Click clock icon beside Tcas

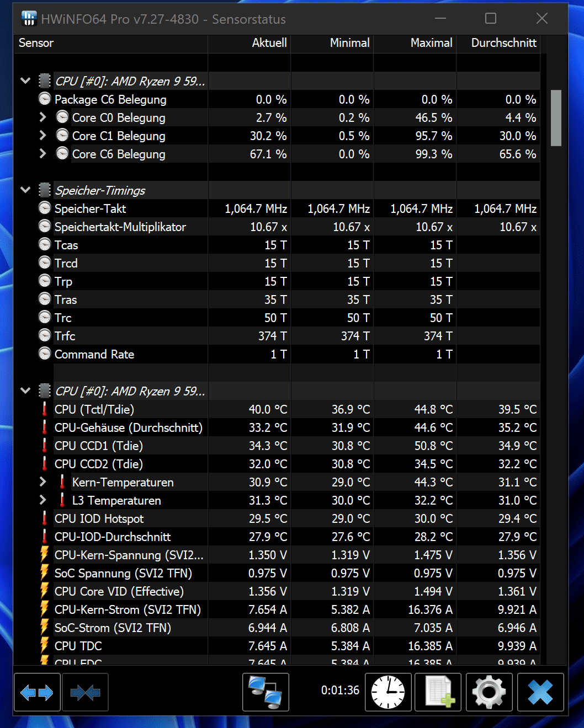pyautogui.click(x=45, y=245)
